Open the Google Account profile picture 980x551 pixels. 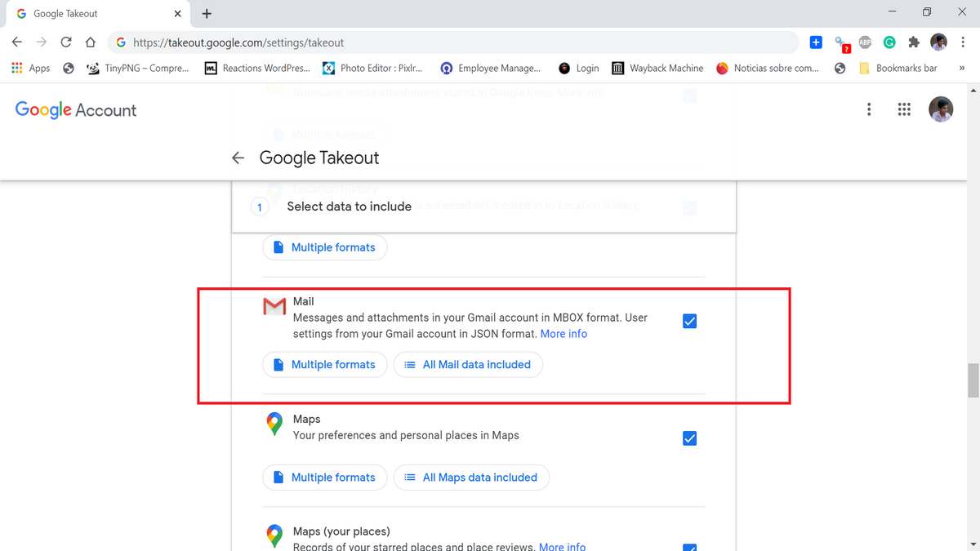[941, 109]
